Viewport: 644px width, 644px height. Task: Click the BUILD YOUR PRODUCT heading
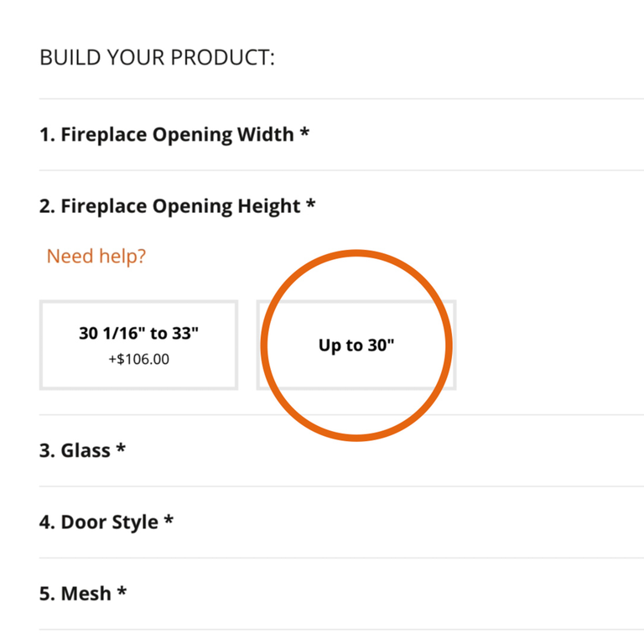click(157, 59)
